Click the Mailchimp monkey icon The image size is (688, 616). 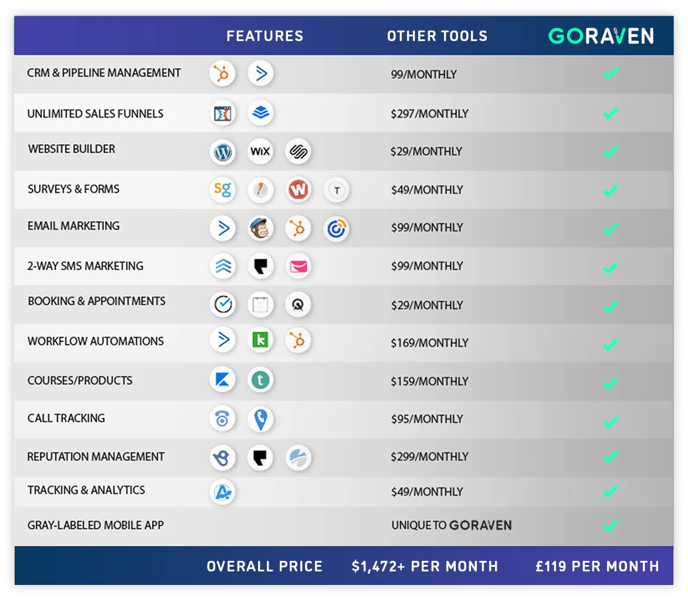(260, 228)
